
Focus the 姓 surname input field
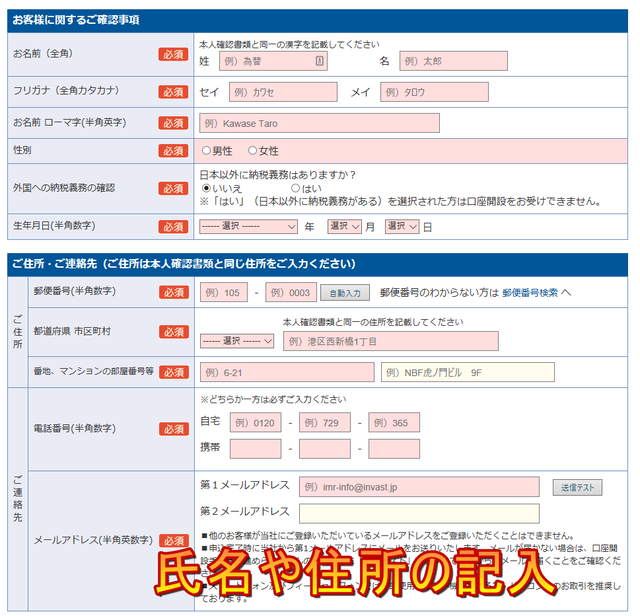(273, 61)
